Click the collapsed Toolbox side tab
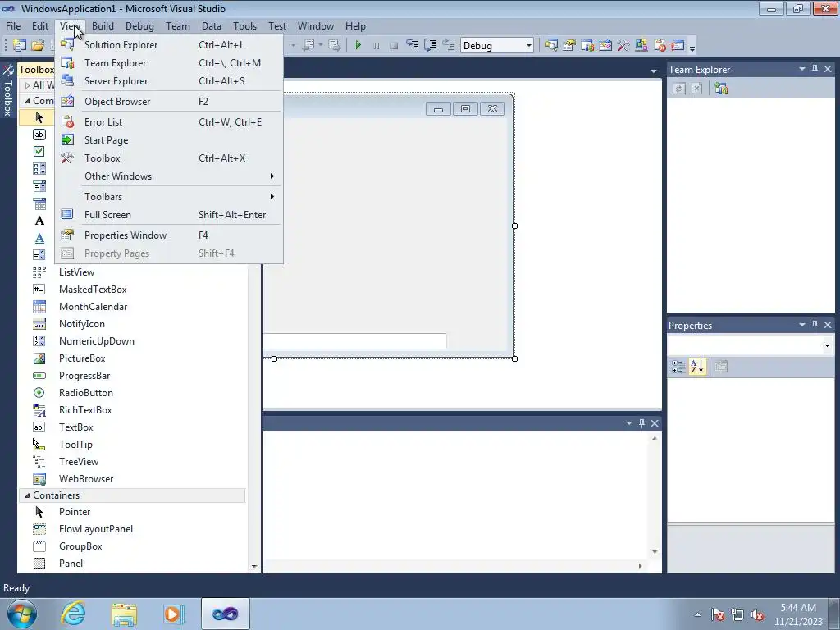This screenshot has width=840, height=630. (x=7, y=90)
